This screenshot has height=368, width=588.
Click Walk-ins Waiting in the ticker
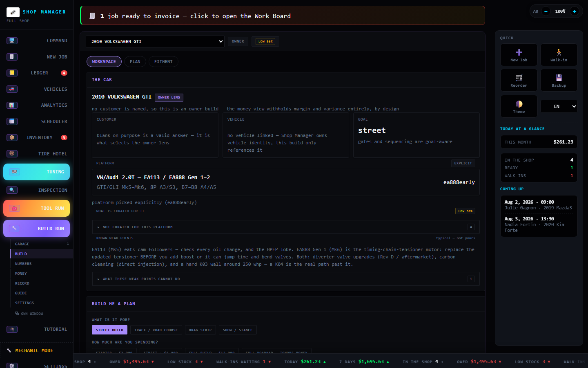point(243,361)
